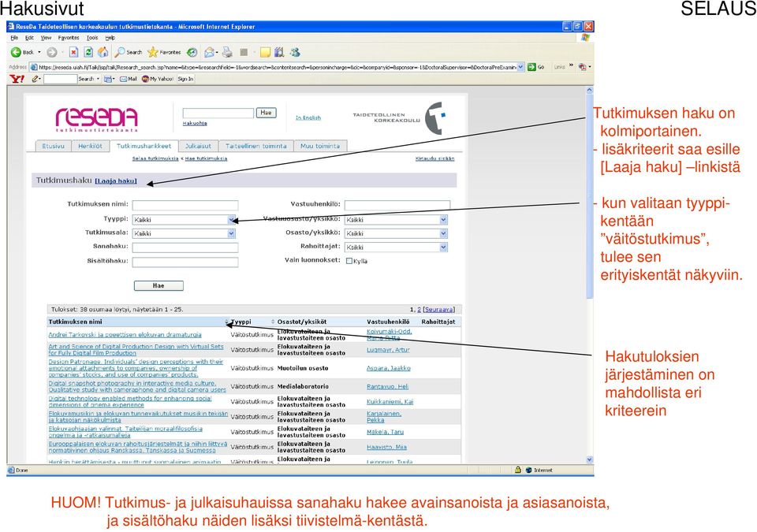Click the Kirjaudu sisään link
757x532 pixels.
tap(435, 158)
